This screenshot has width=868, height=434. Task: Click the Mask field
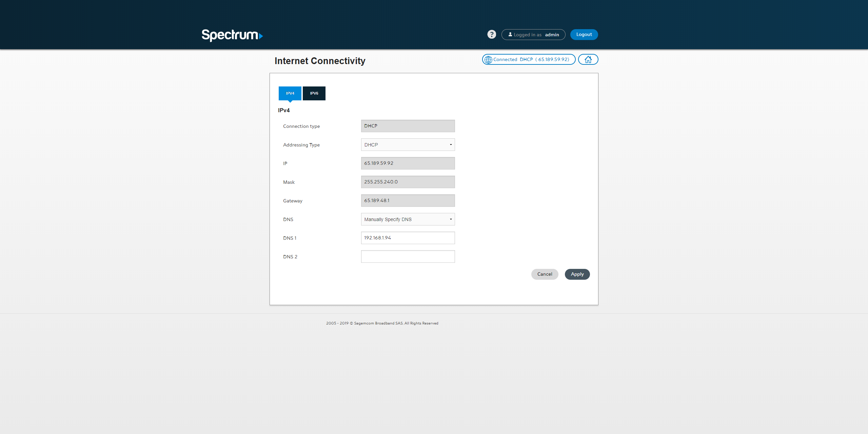tap(407, 182)
